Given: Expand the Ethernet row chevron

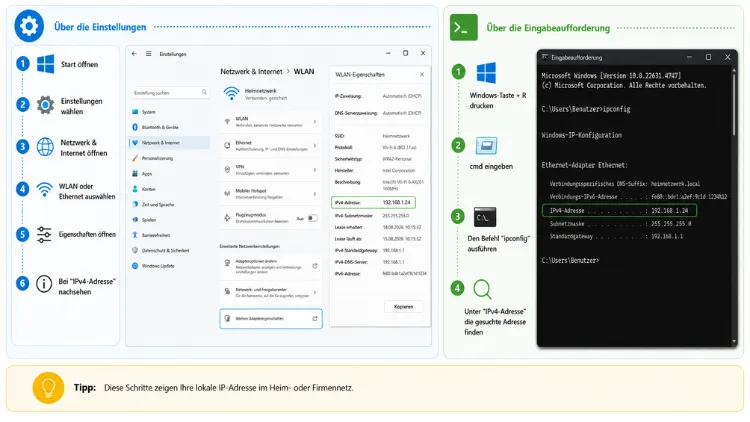Looking at the screenshot, I should click(x=315, y=145).
